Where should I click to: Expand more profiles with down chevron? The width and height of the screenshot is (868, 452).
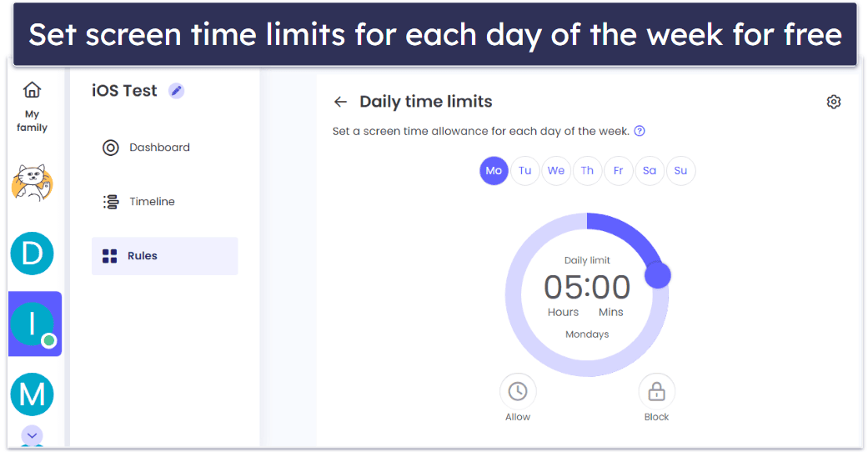tap(32, 435)
